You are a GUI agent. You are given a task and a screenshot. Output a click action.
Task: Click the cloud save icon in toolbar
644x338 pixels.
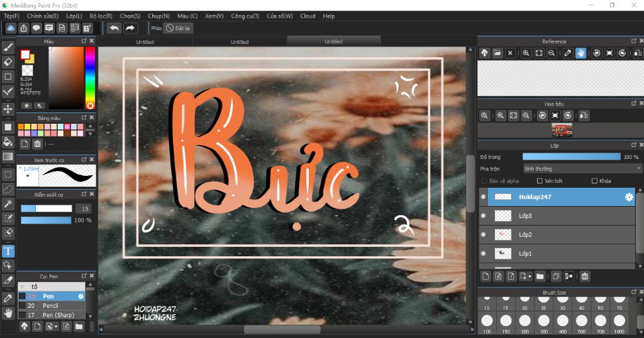[x=11, y=28]
